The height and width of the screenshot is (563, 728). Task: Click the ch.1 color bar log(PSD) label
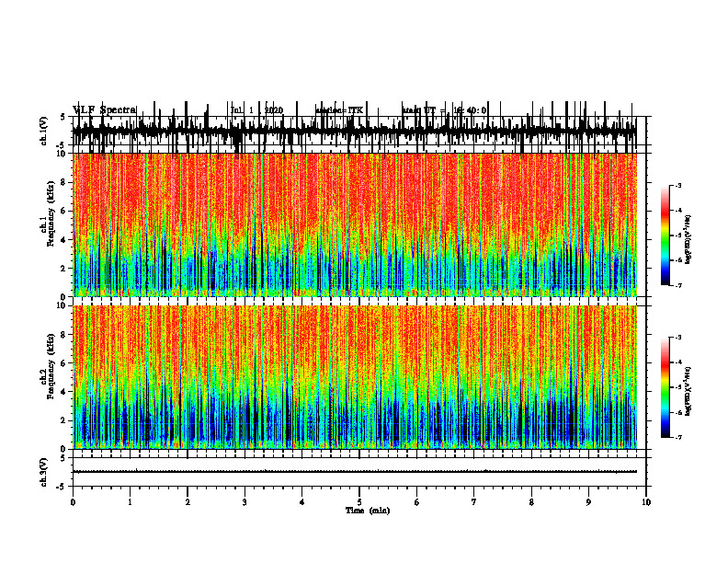tap(688, 240)
